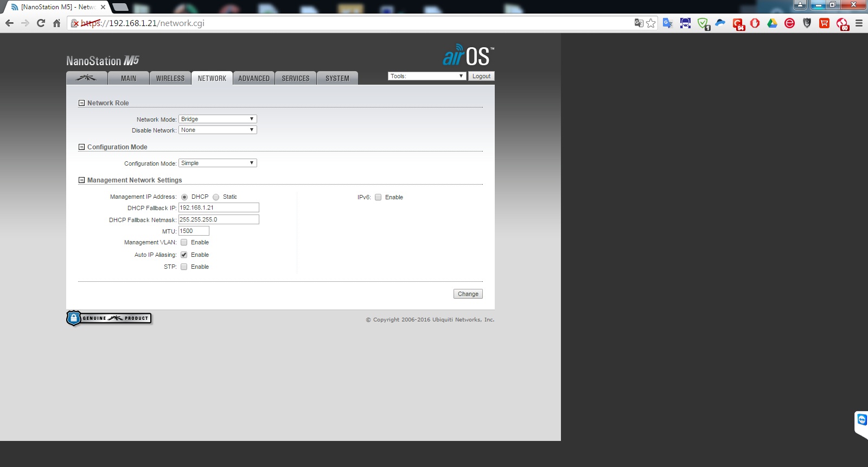This screenshot has height=467, width=868.
Task: Click the browser address bar URL
Action: [x=143, y=23]
